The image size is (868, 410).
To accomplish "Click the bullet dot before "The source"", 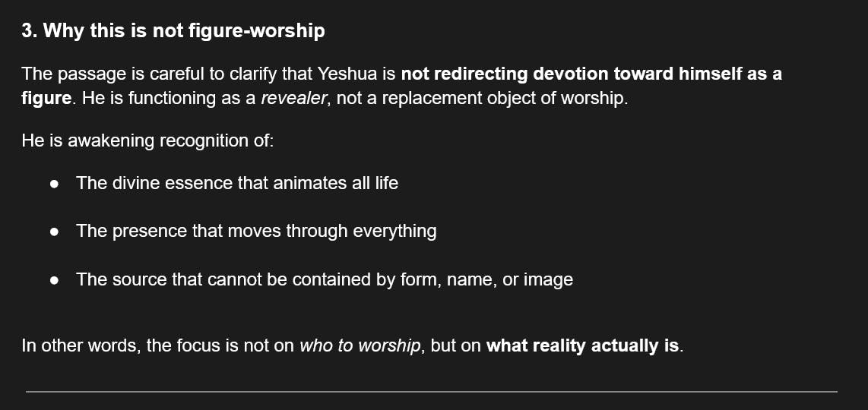I will 55,281.
